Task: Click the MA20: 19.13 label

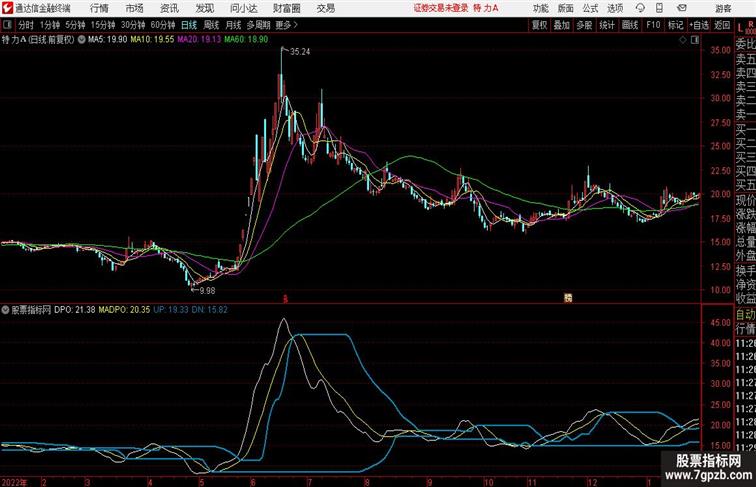Action: coord(199,40)
